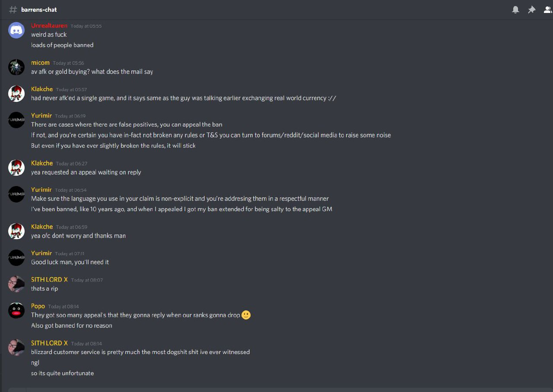Click Yurimir username at 06:54
The height and width of the screenshot is (392, 553).
[x=41, y=190]
